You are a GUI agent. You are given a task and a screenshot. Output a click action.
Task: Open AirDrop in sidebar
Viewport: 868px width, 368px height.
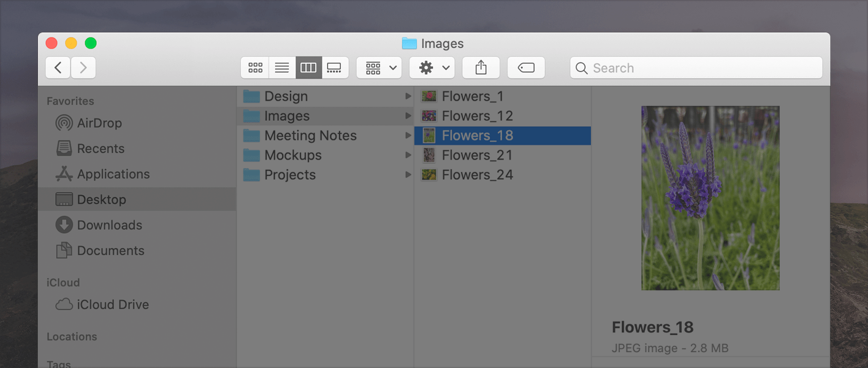138,123
